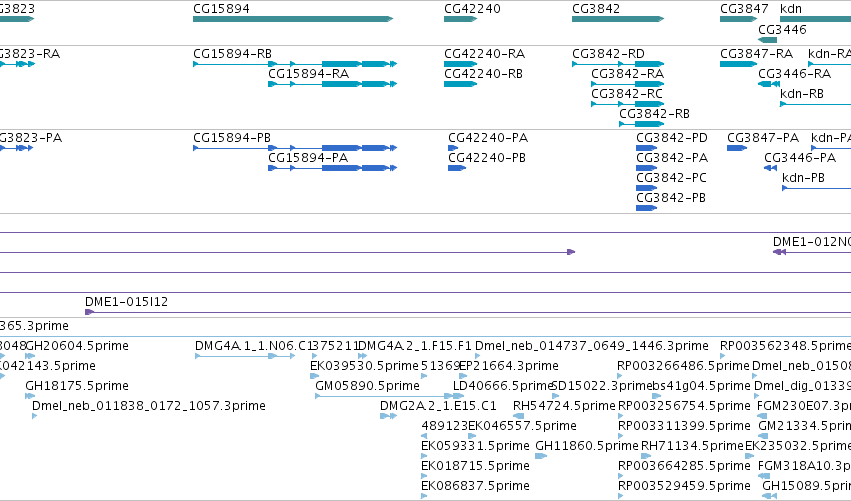Click the EST labeled 489123
The image size is (851, 501).
pos(444,426)
